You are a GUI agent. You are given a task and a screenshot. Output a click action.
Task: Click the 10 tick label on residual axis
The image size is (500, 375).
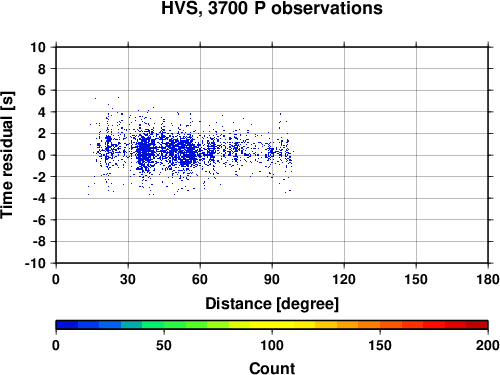[x=38, y=47]
